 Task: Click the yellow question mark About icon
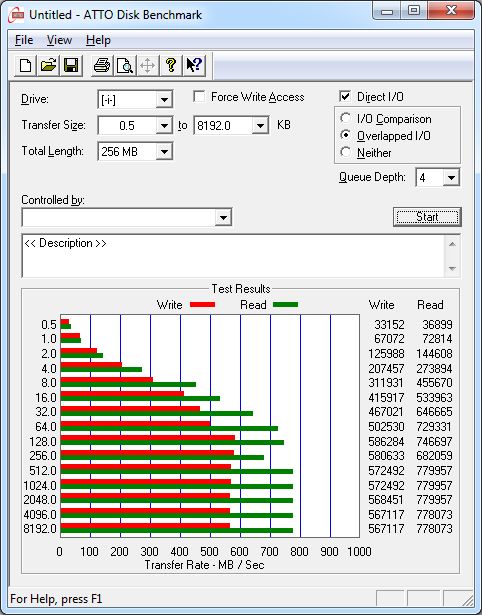(x=171, y=65)
